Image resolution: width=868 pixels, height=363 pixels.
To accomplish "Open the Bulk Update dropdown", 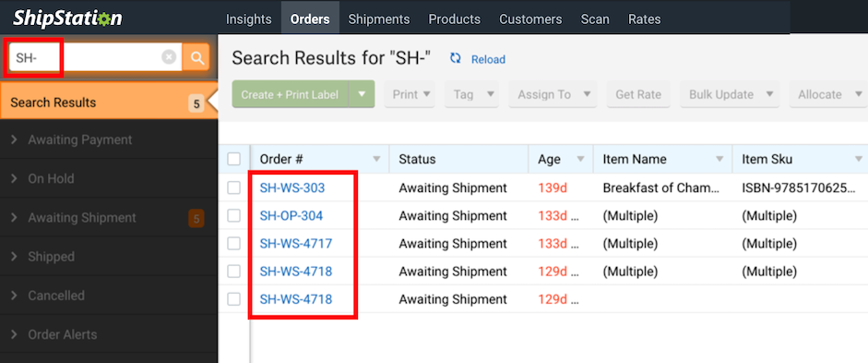I will pos(730,94).
